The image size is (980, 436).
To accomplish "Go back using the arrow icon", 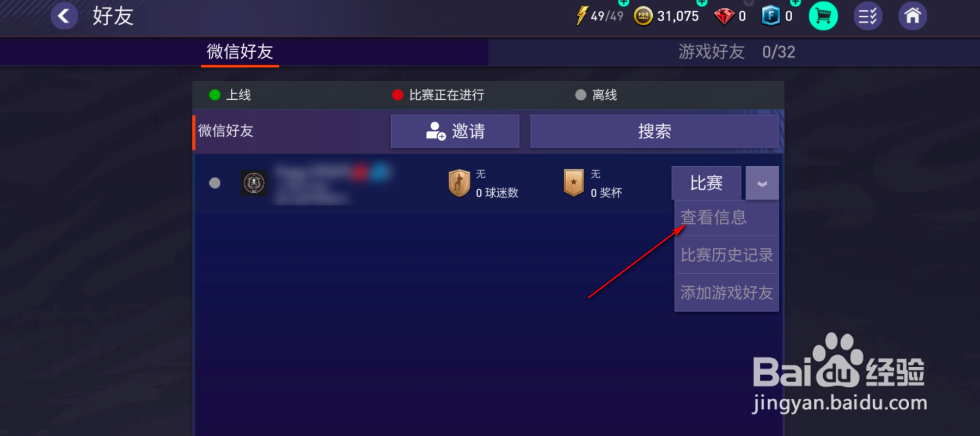I will click(x=64, y=16).
